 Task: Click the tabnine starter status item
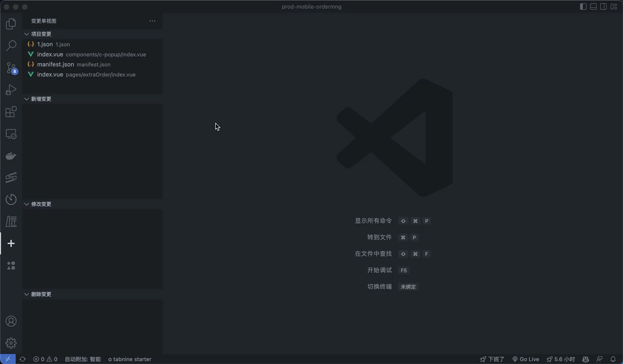[x=129, y=359]
